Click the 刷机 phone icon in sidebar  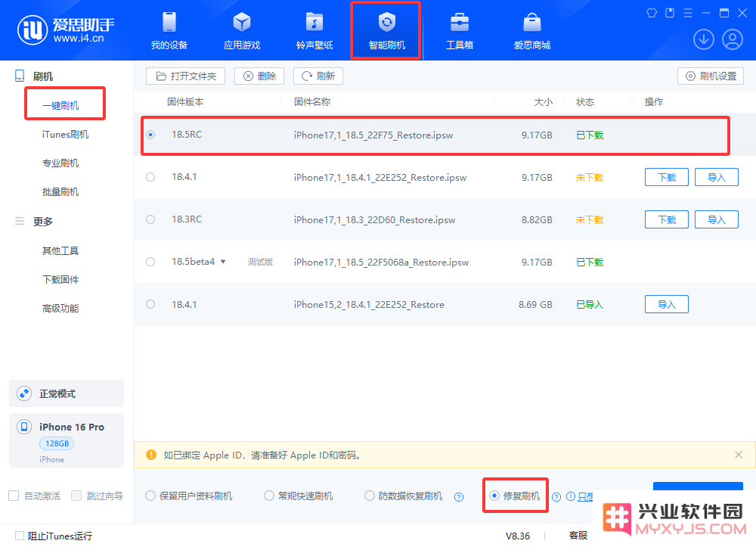(x=20, y=76)
